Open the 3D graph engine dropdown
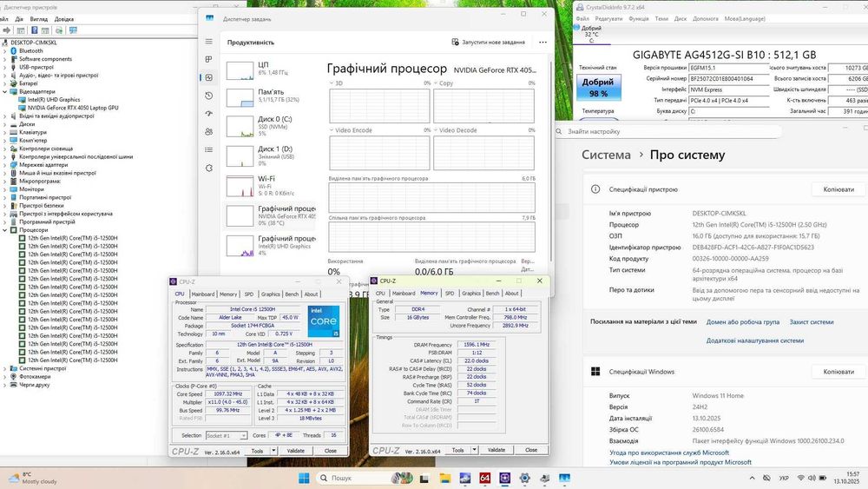 point(332,83)
